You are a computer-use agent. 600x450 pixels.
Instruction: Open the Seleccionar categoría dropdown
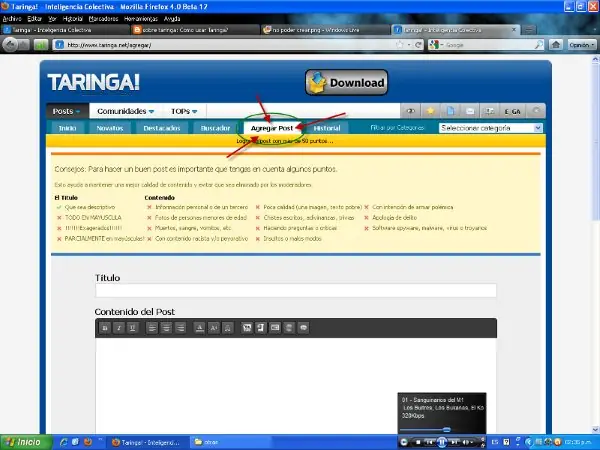[491, 128]
